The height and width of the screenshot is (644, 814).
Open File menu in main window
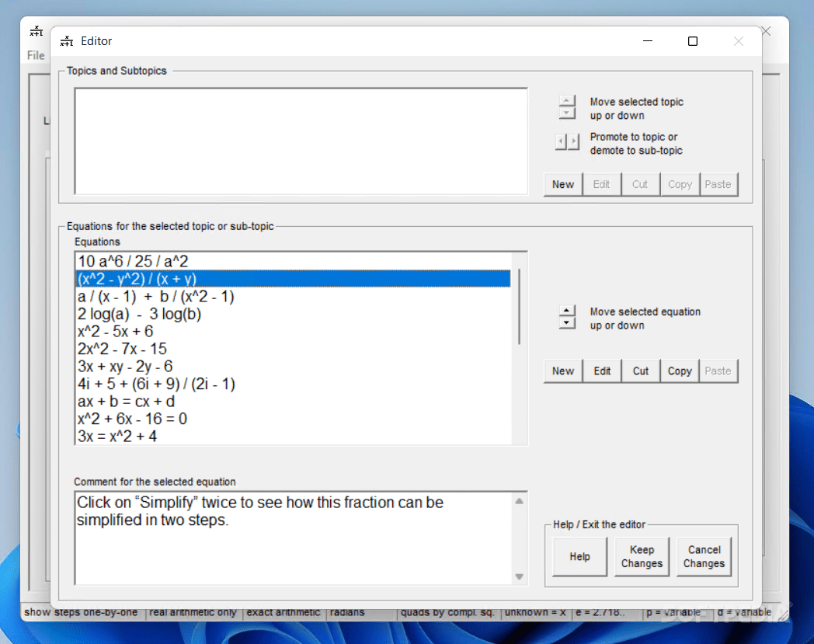(36, 55)
